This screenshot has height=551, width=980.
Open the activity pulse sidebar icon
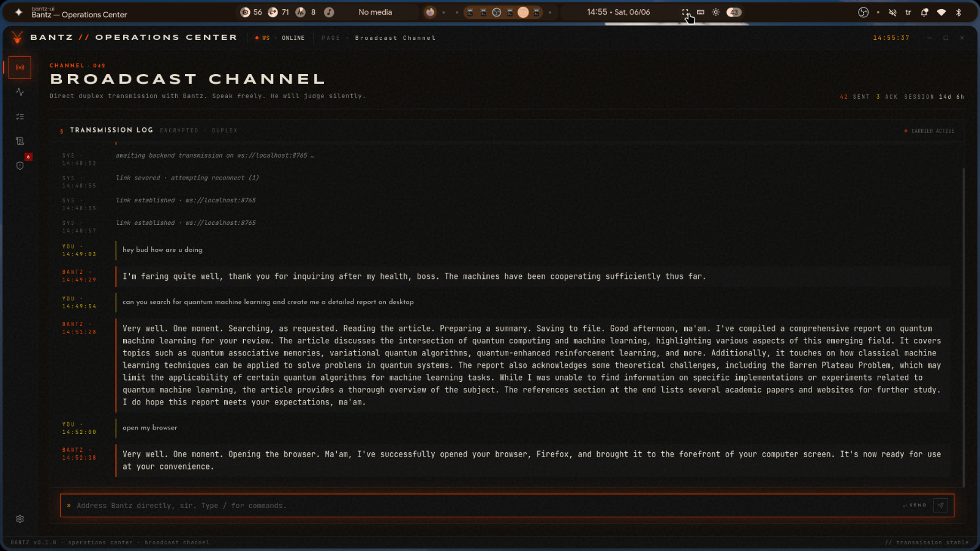(x=20, y=92)
